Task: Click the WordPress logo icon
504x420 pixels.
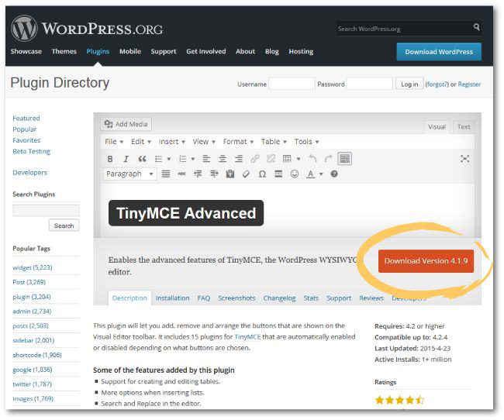Action: pos(24,28)
